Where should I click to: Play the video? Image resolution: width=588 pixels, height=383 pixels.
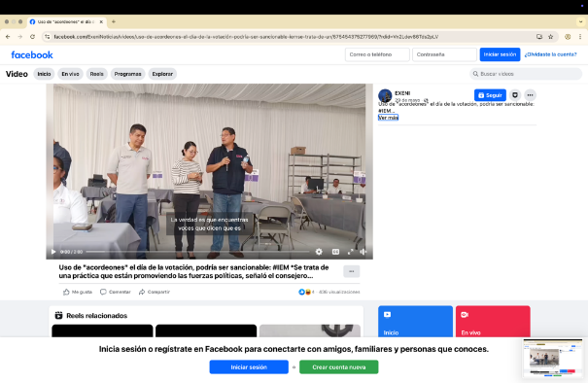[53, 252]
